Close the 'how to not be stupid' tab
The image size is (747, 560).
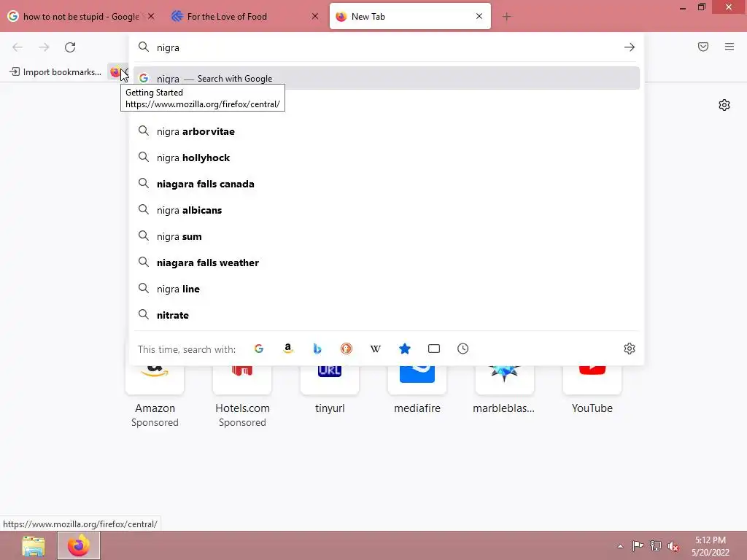pyautogui.click(x=151, y=16)
